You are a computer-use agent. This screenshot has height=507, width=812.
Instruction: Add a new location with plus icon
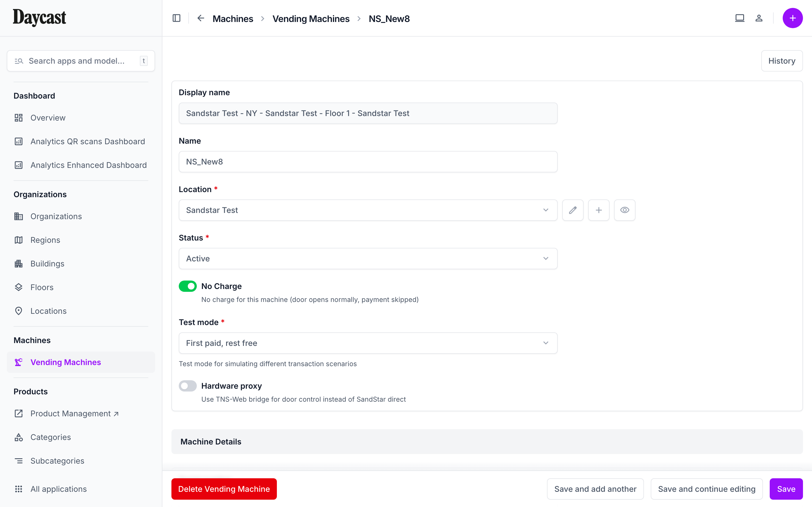pos(598,210)
